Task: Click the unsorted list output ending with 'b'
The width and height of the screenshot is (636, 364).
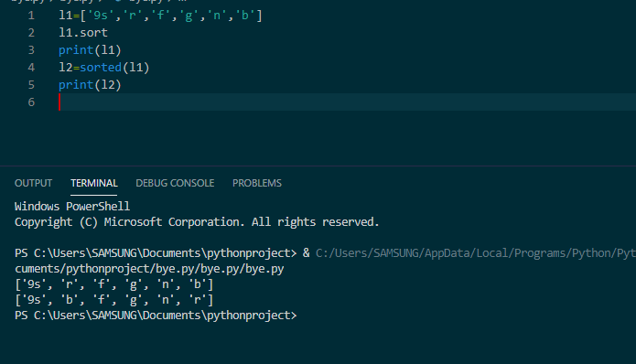Action: click(x=114, y=284)
